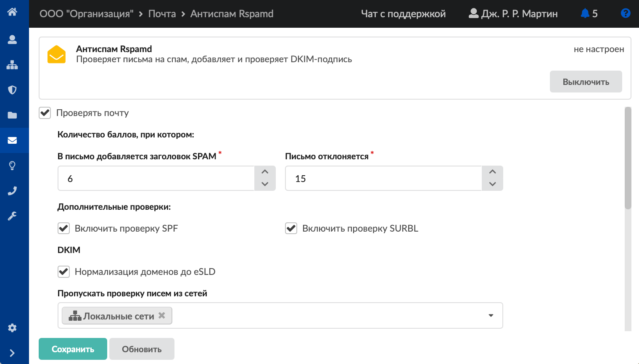639x364 pixels.
Task: Open "Чат с поддержкой" in top bar
Action: tap(403, 14)
